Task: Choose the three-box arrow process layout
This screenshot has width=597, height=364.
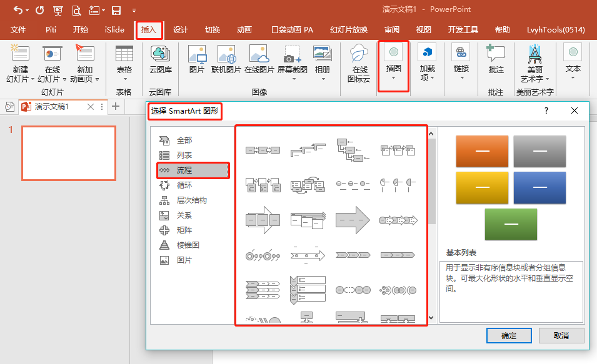Action: point(263,220)
